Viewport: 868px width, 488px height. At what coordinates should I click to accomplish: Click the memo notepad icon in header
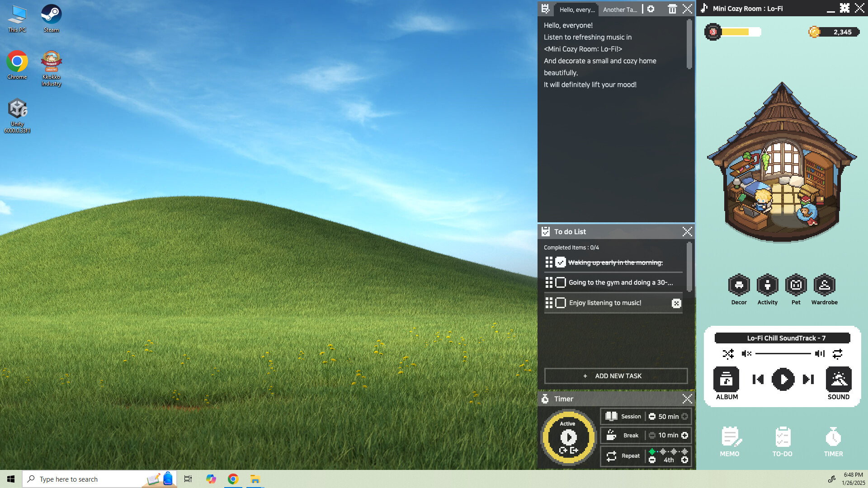point(546,9)
